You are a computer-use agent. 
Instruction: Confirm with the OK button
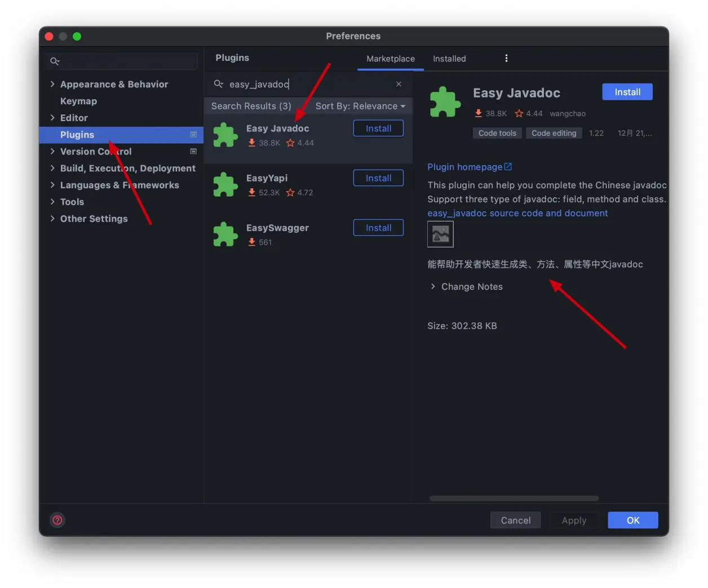(633, 520)
